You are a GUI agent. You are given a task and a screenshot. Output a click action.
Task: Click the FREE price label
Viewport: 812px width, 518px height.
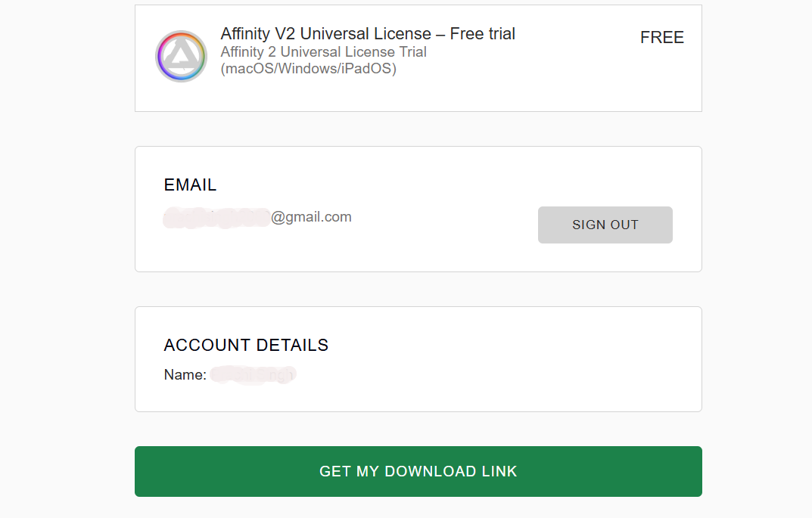pyautogui.click(x=662, y=37)
